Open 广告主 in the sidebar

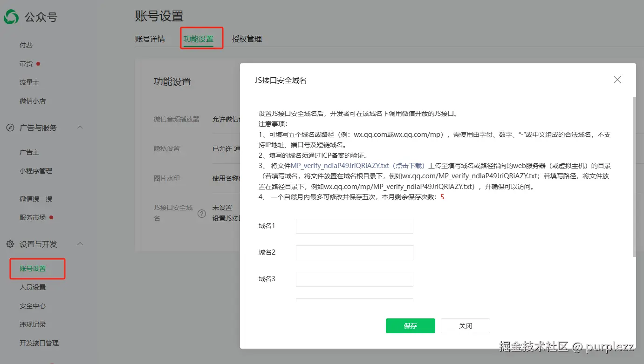pyautogui.click(x=29, y=152)
